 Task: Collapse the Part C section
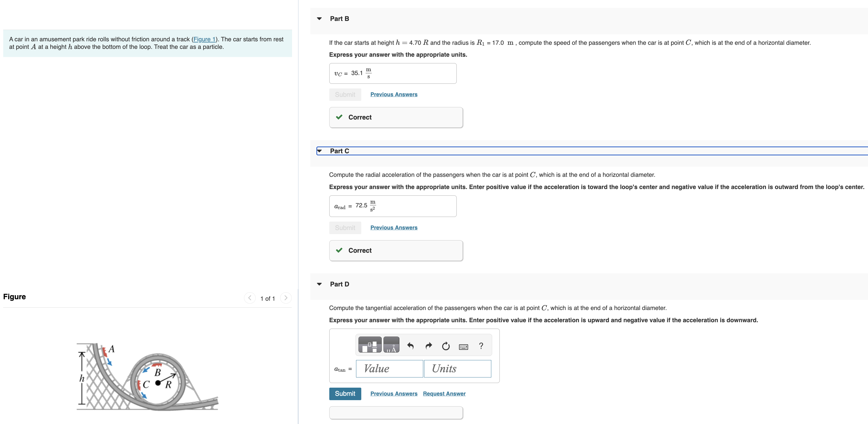(x=319, y=151)
